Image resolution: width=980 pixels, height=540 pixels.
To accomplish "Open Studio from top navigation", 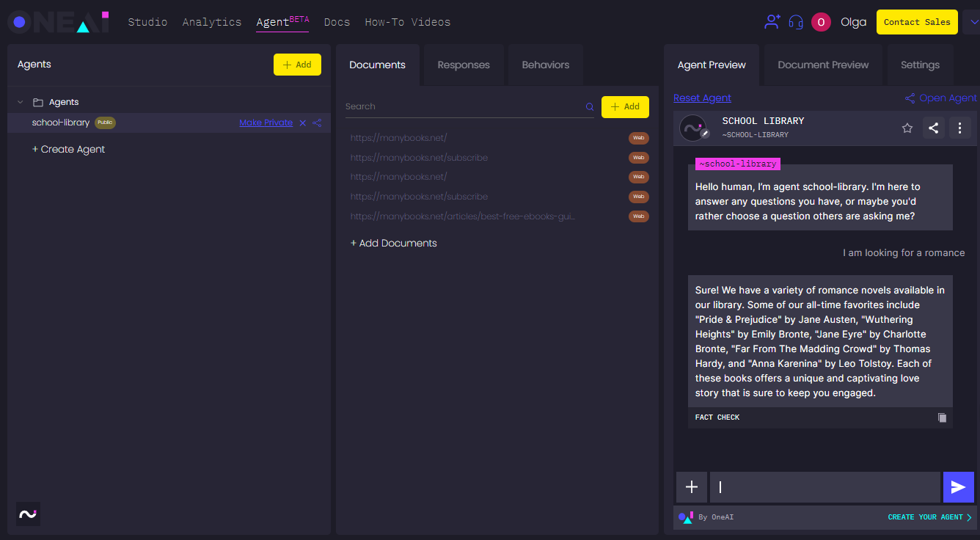I will click(147, 22).
